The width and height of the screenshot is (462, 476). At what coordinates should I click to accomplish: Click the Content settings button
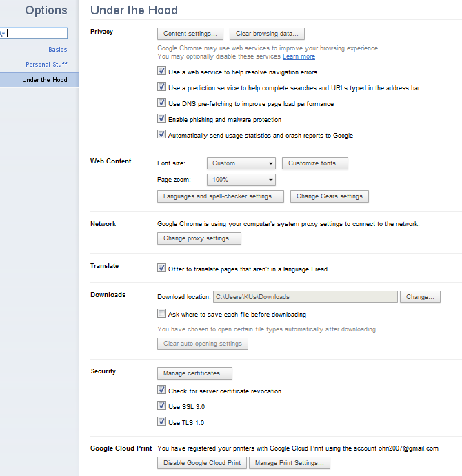(x=190, y=33)
